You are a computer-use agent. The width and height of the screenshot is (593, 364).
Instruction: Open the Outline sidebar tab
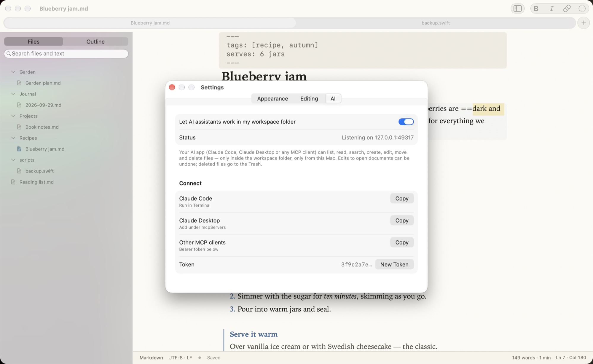pos(95,41)
